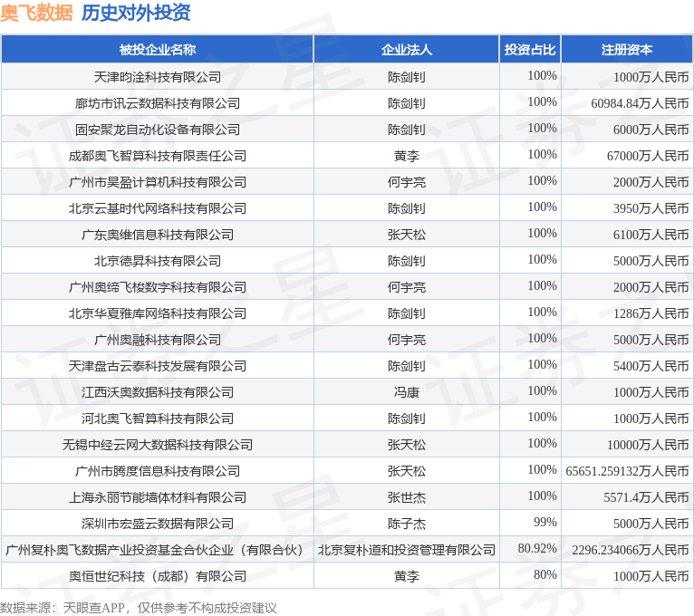Select company 奥恒世纪科技（成都）有限公司
The height and width of the screenshot is (616, 694).
[158, 576]
